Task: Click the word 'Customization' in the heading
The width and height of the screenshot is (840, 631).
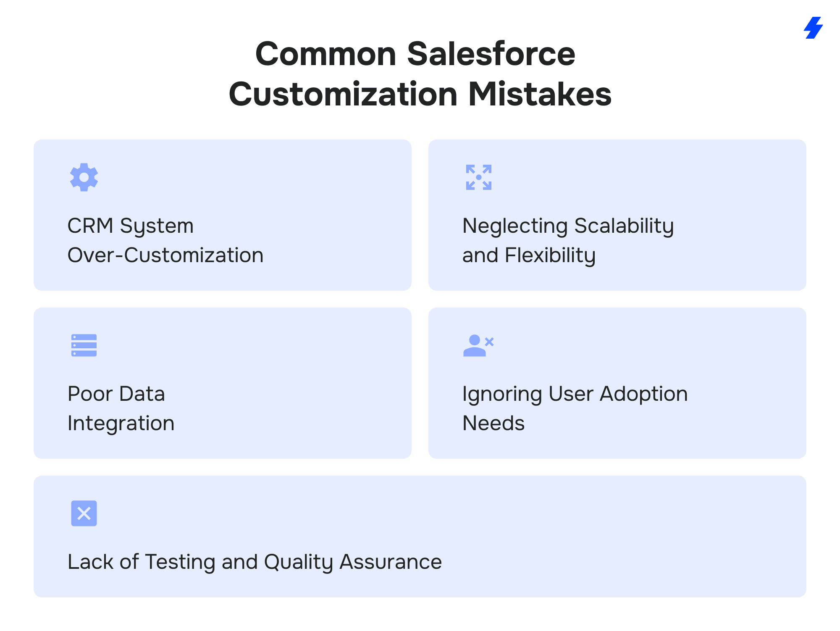Action: click(x=343, y=94)
